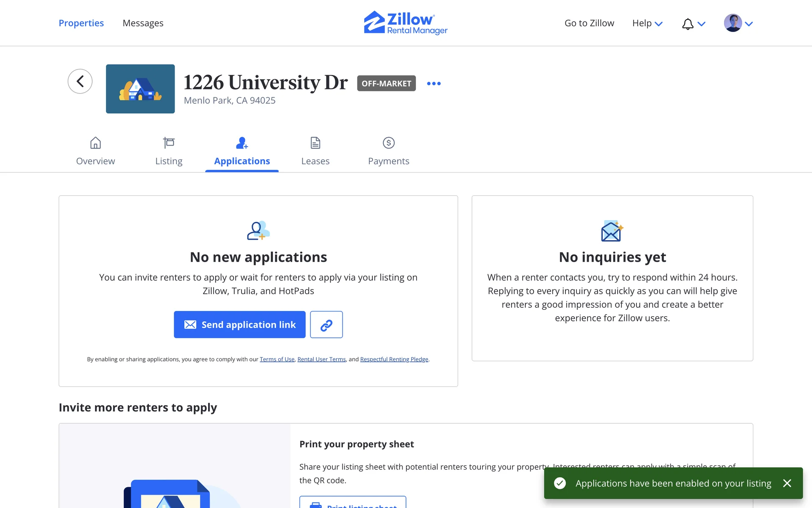
Task: Dismiss the applications enabled toast notification
Action: [787, 483]
